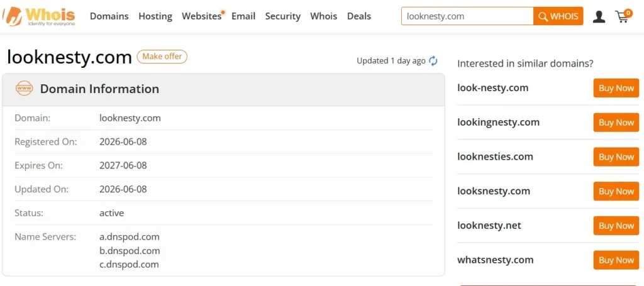The image size is (644, 286).
Task: Buy Now for looknesties.com
Action: tap(616, 157)
